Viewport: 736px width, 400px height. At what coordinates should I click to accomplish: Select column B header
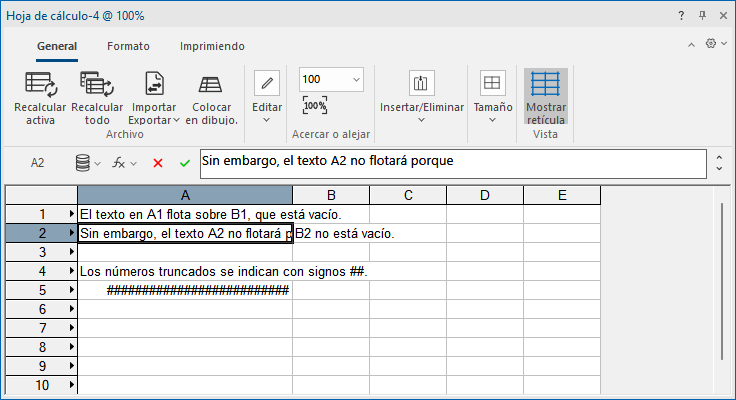click(x=332, y=195)
